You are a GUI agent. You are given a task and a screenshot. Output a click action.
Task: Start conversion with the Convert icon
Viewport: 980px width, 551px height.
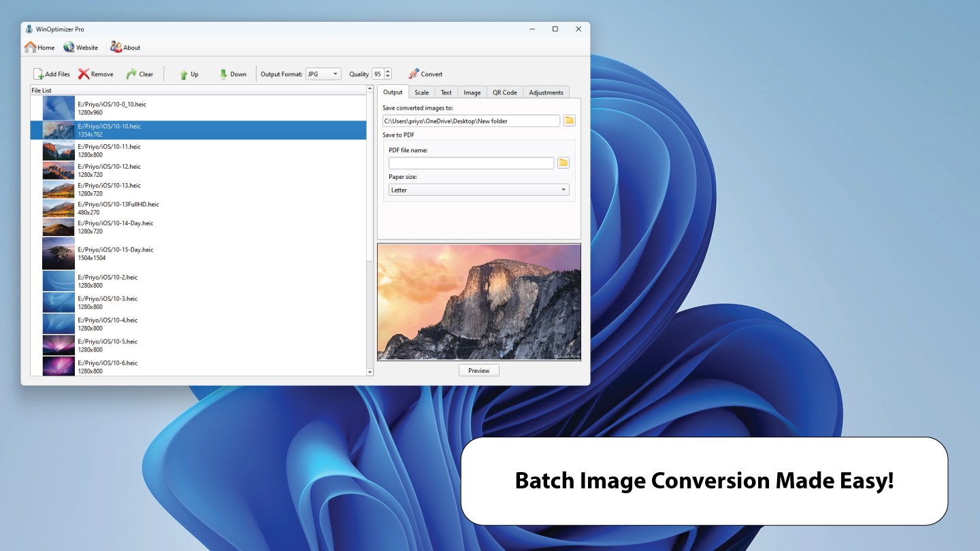click(414, 74)
